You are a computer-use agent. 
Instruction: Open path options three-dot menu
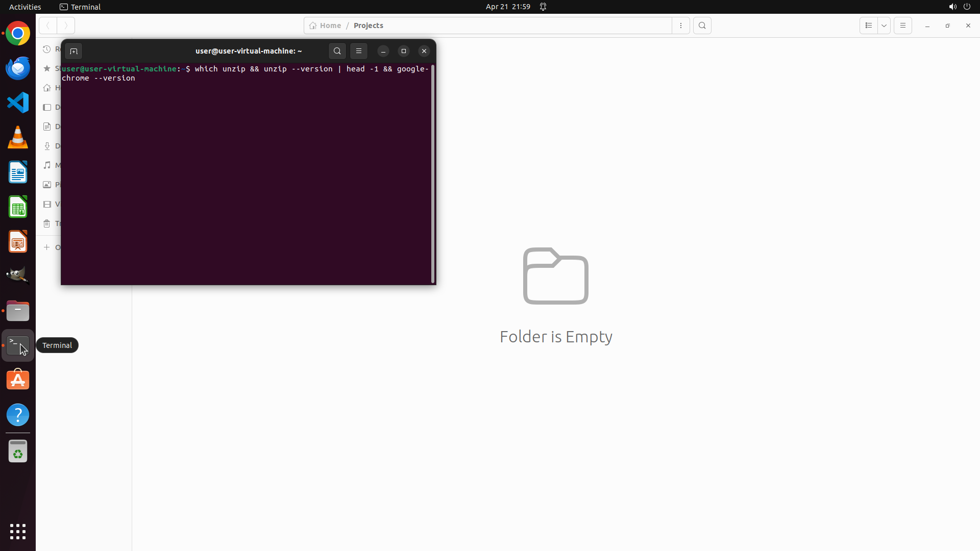(x=681, y=26)
